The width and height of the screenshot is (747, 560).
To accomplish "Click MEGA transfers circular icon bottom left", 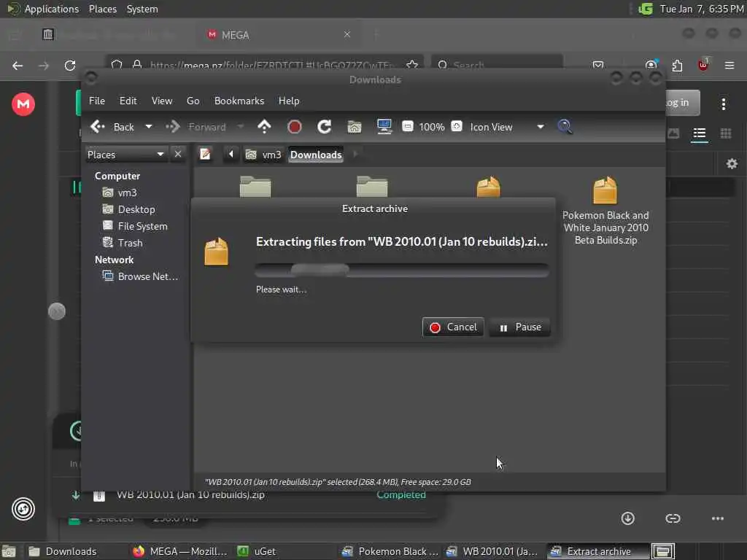I will pyautogui.click(x=23, y=509).
